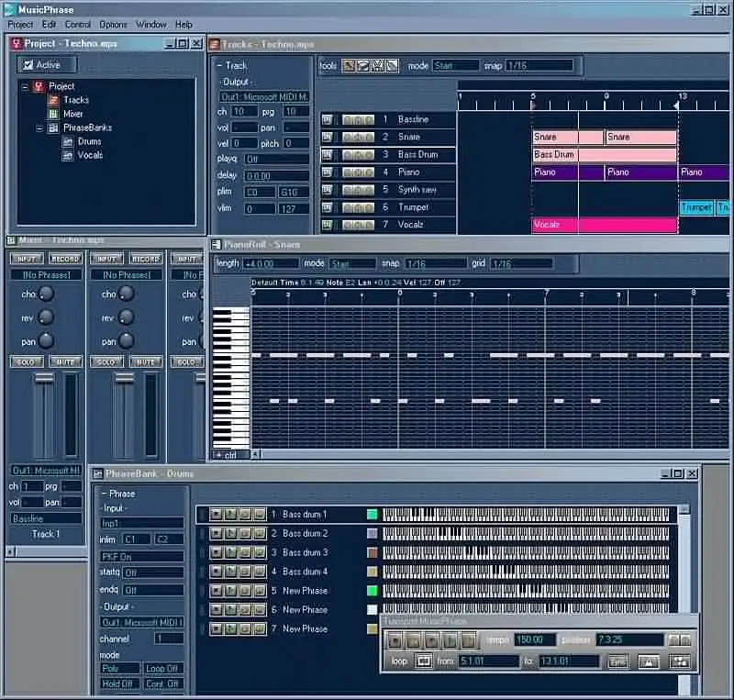Toggle the Active checkbox in Project window
The image size is (734, 700).
pos(28,64)
